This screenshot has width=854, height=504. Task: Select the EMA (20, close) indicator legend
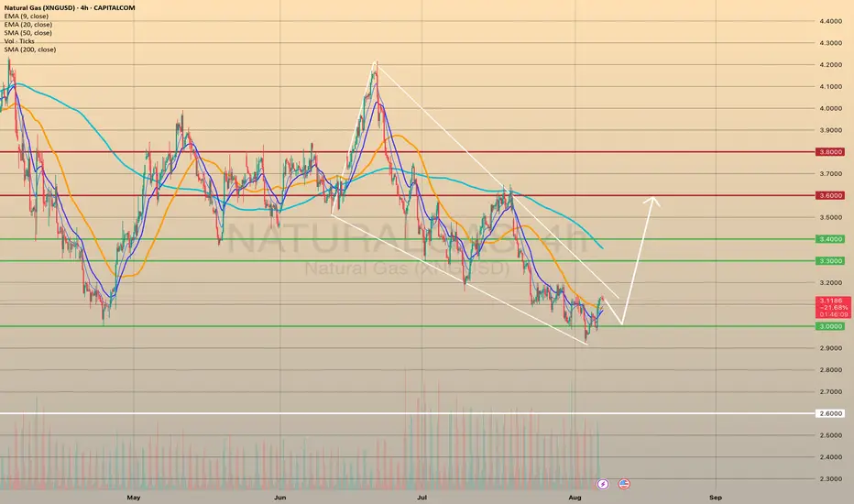28,25
